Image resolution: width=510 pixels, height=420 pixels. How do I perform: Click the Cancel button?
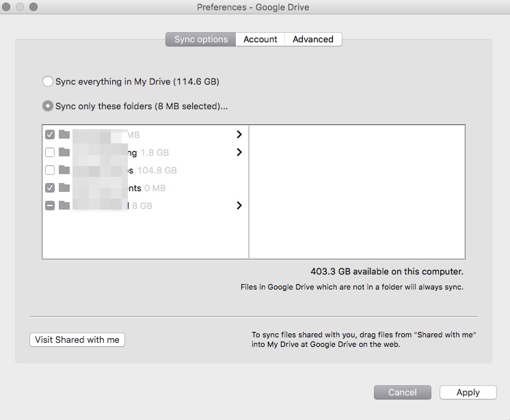(403, 393)
